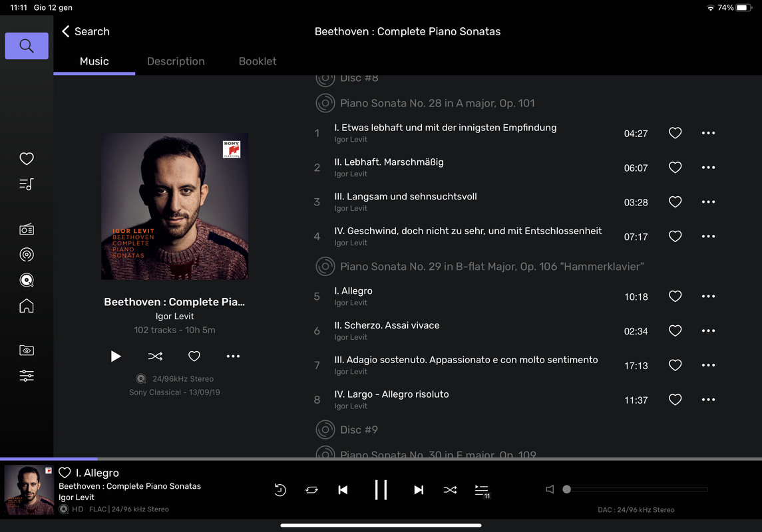762x532 pixels.
Task: Check the battery status indicator
Action: (x=743, y=8)
